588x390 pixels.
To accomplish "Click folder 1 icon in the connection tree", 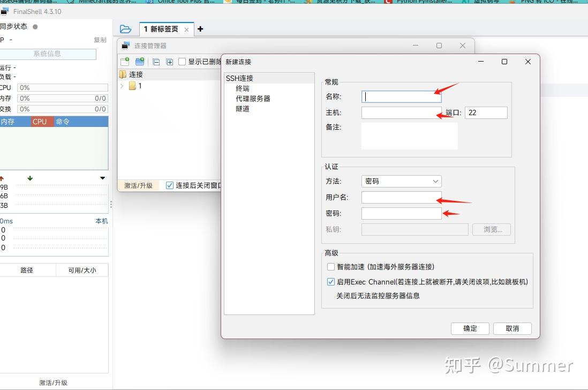I will click(133, 86).
